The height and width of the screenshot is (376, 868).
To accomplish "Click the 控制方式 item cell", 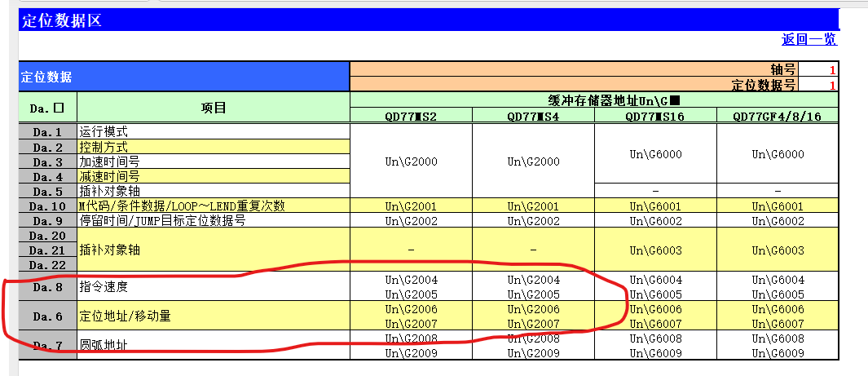I will coord(213,147).
